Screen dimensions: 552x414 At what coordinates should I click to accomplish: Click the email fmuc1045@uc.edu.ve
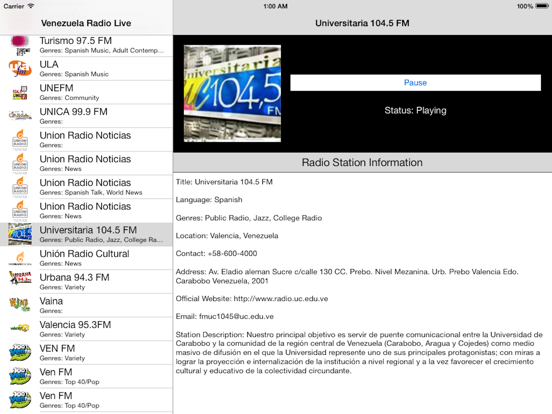[x=236, y=316]
